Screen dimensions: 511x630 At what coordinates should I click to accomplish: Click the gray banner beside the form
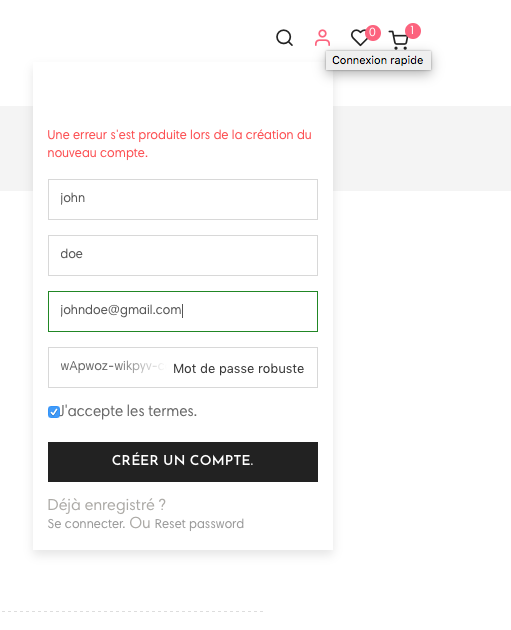(422, 148)
